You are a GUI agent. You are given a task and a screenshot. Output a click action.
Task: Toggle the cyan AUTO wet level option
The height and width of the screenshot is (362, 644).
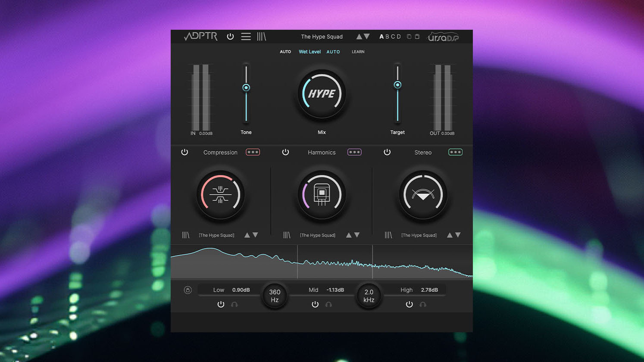click(333, 52)
